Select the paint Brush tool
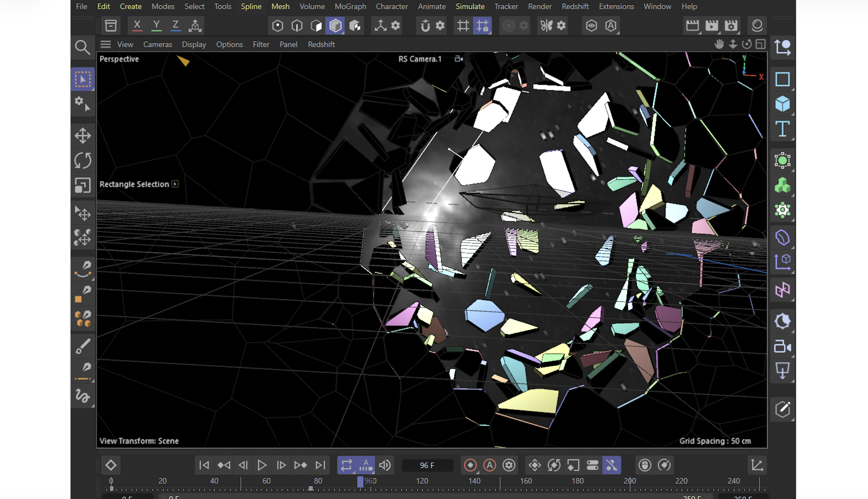 [83, 346]
